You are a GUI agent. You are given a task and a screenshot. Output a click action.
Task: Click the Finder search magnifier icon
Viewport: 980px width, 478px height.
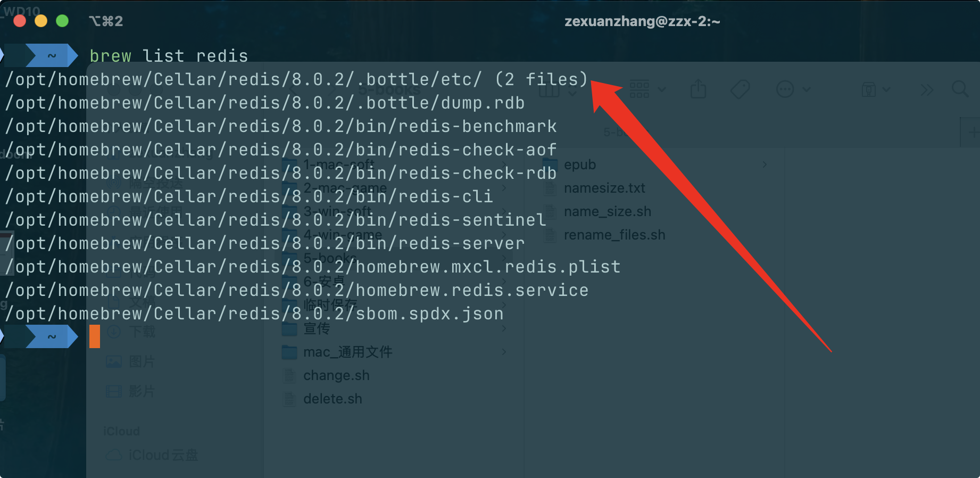tap(960, 89)
